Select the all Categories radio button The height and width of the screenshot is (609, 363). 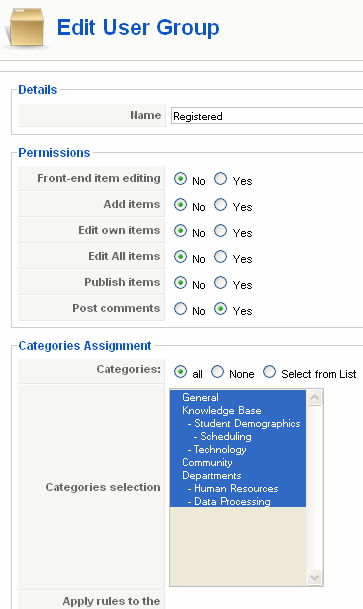[180, 372]
